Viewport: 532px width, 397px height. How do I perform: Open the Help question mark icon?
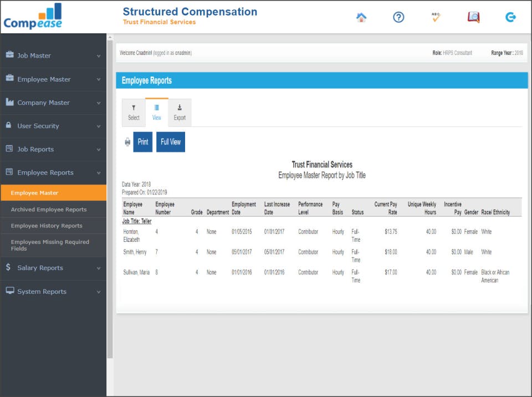click(x=398, y=17)
